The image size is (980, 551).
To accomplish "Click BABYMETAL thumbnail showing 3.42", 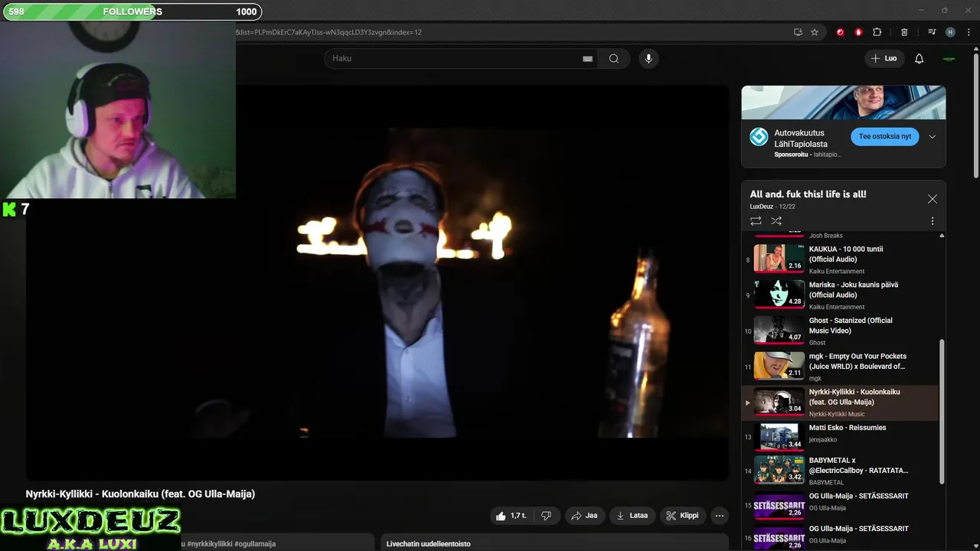I will click(x=779, y=470).
